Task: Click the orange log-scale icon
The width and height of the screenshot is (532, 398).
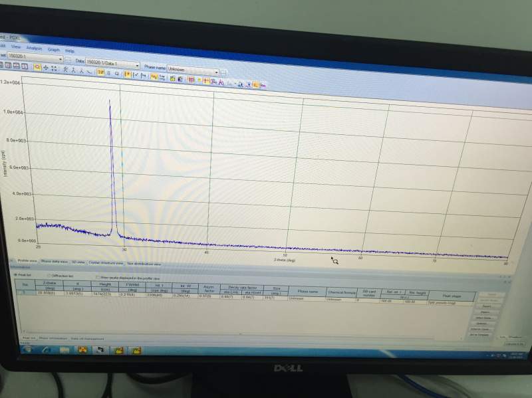Action: [154, 76]
